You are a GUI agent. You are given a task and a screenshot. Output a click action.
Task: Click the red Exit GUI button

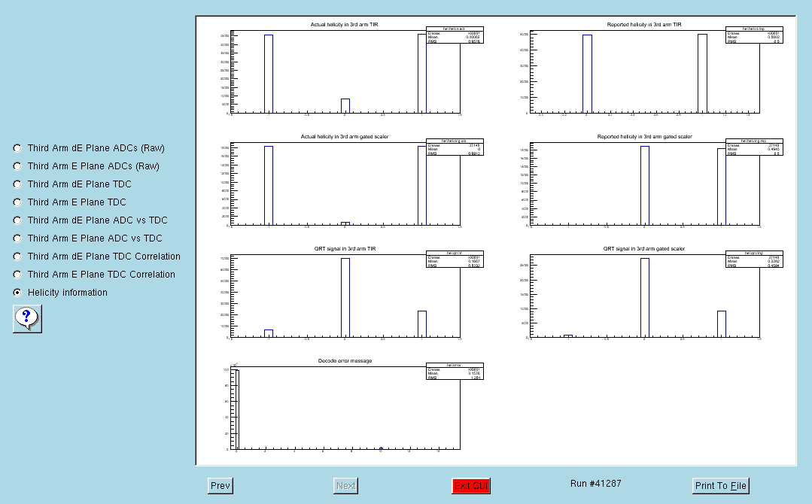[x=471, y=486]
